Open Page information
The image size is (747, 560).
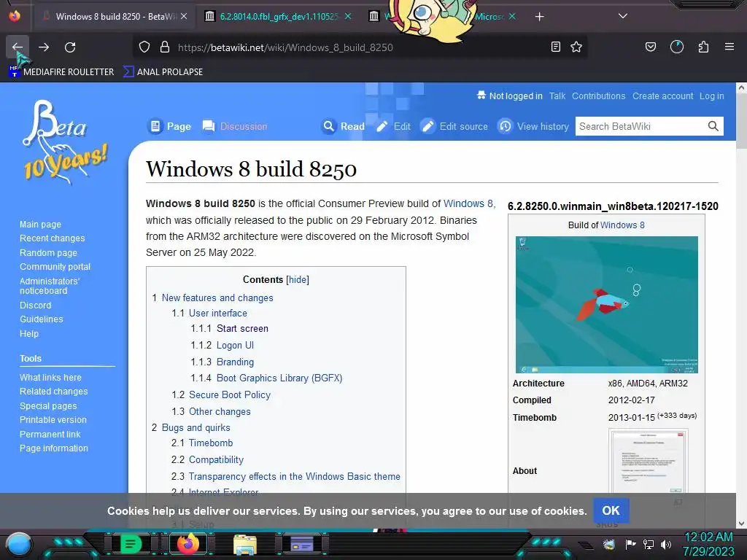54,448
